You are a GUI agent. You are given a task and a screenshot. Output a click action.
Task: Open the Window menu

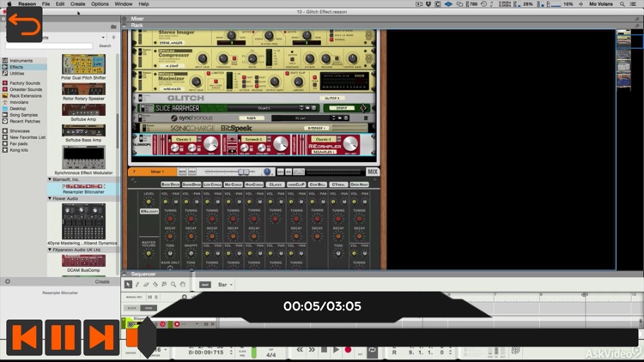coord(123,3)
